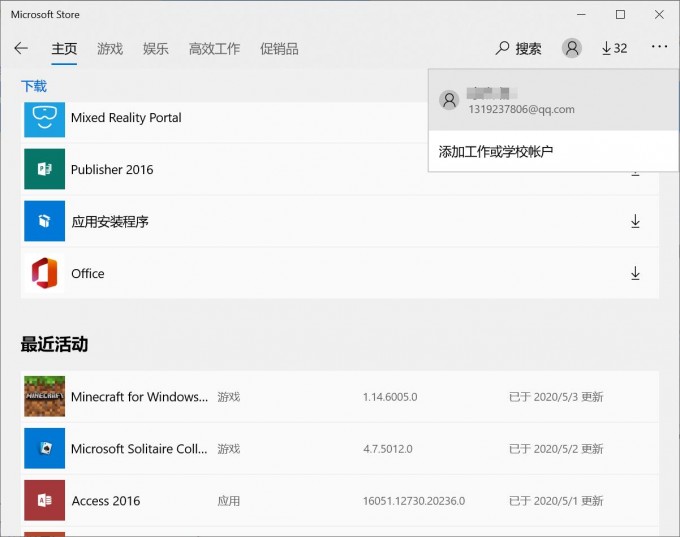Click 已于 2020/5/2 更新 date
The image size is (680, 537).
point(556,449)
